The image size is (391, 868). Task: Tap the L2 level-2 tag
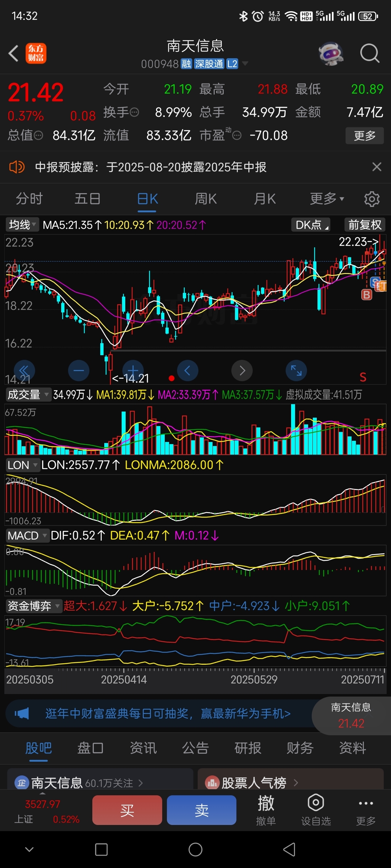tap(232, 64)
